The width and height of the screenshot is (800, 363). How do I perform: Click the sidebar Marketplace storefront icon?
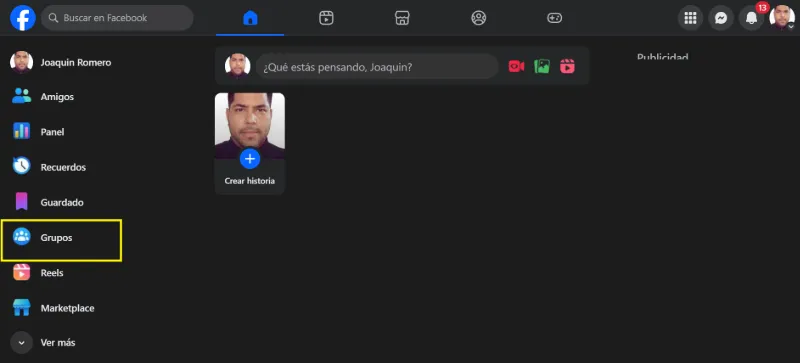(21, 308)
